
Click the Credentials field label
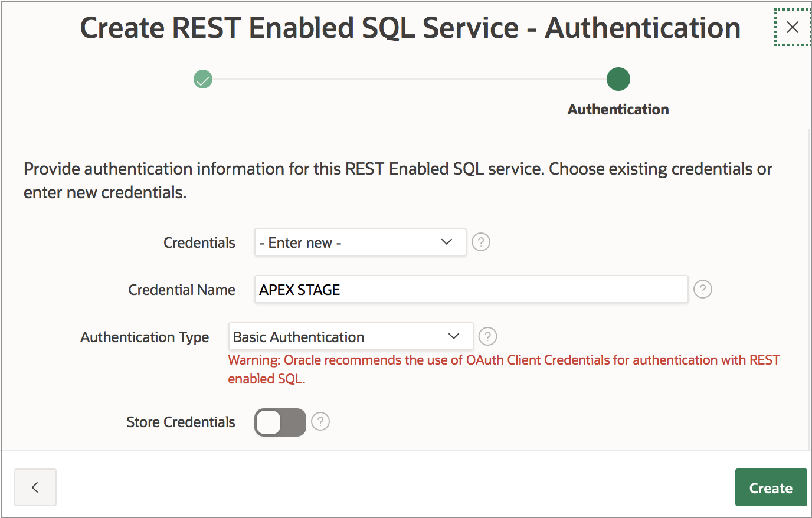pyautogui.click(x=199, y=242)
